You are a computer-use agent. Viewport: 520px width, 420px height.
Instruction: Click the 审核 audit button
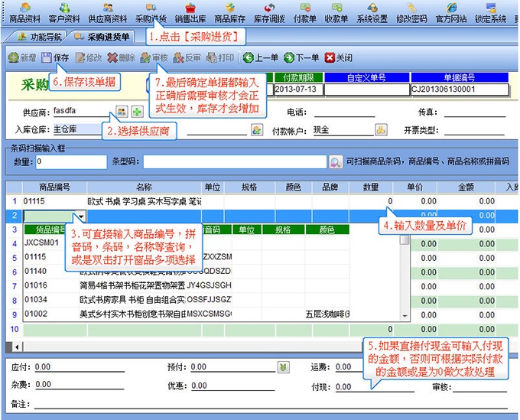pos(154,57)
